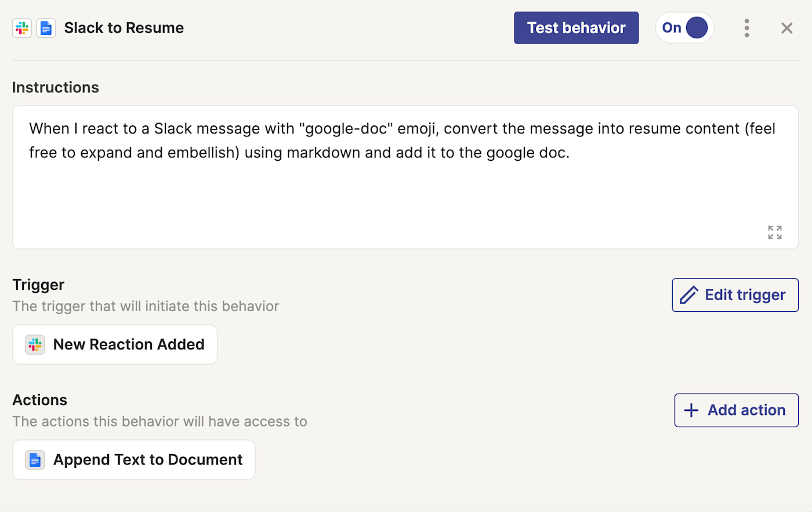Expand the instructions box with the fullscreen icon

click(775, 232)
